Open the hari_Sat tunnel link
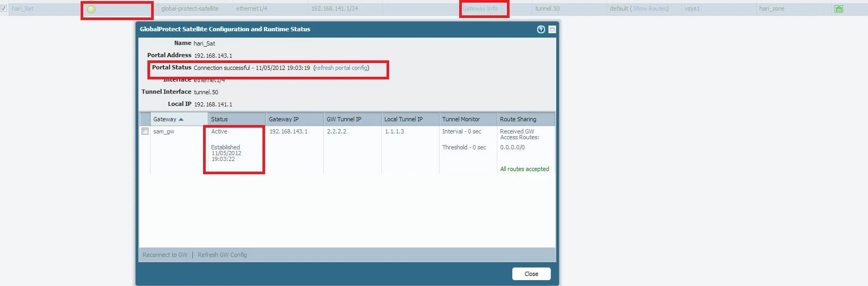Image resolution: width=868 pixels, height=286 pixels. (22, 8)
